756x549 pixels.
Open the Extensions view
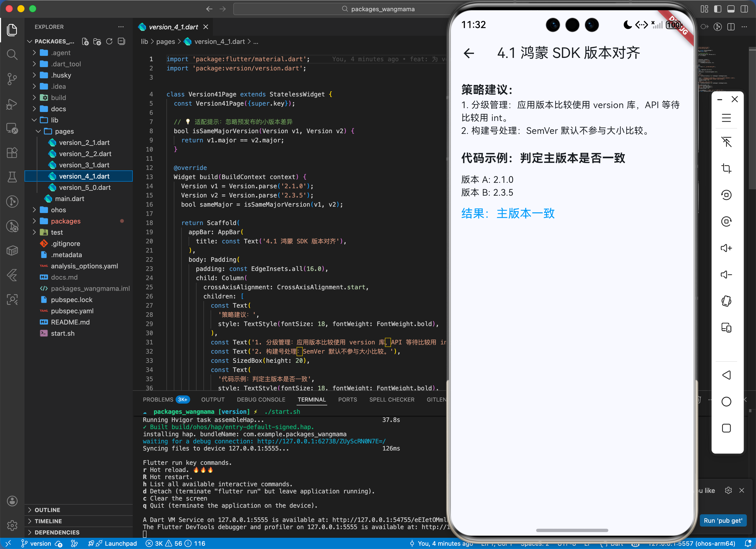click(x=12, y=153)
